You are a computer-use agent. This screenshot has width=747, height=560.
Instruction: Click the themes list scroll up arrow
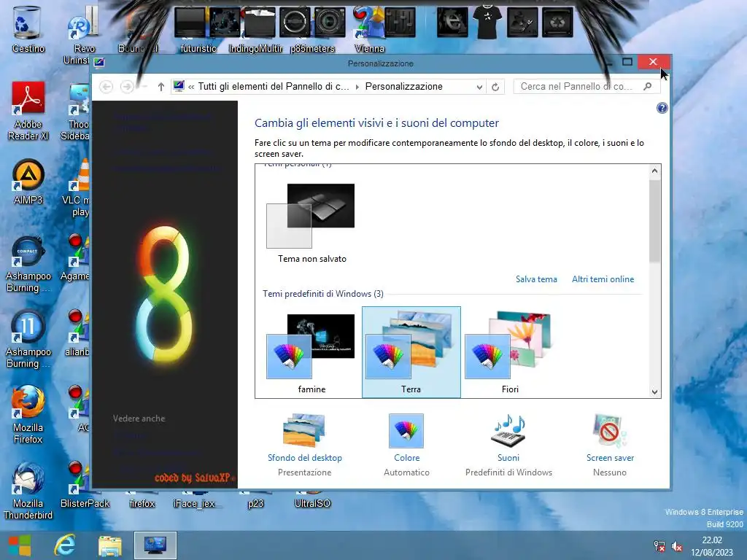654,171
